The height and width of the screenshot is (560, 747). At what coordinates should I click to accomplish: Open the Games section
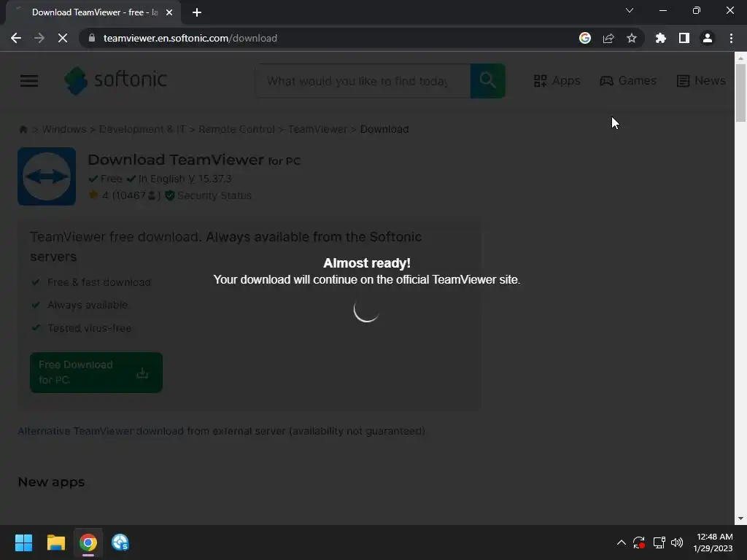(x=628, y=80)
